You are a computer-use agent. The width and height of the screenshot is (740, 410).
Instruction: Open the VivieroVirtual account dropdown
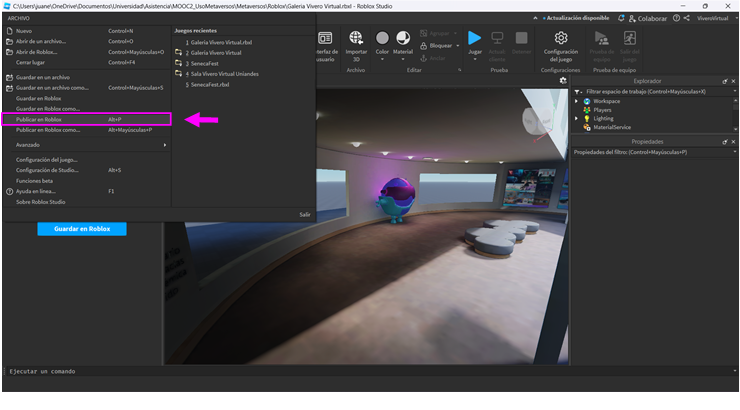[716, 18]
